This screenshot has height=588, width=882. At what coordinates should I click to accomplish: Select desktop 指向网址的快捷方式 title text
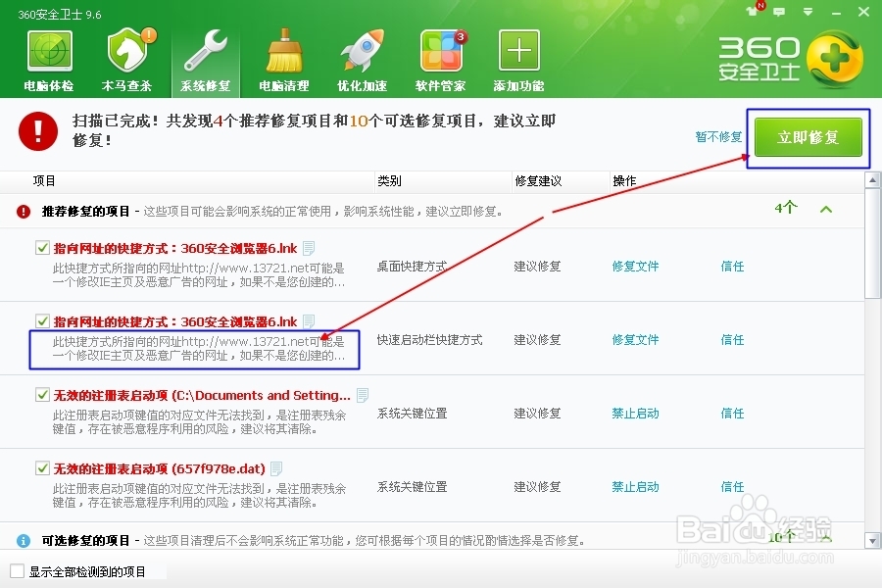[x=175, y=248]
